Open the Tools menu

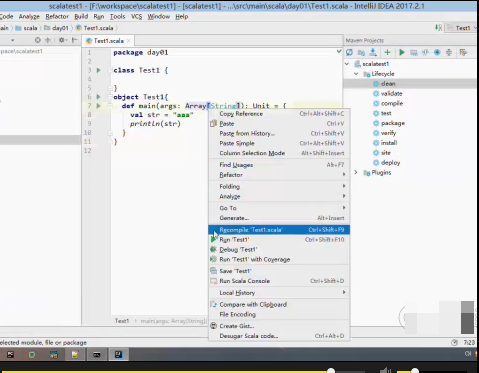pos(117,16)
